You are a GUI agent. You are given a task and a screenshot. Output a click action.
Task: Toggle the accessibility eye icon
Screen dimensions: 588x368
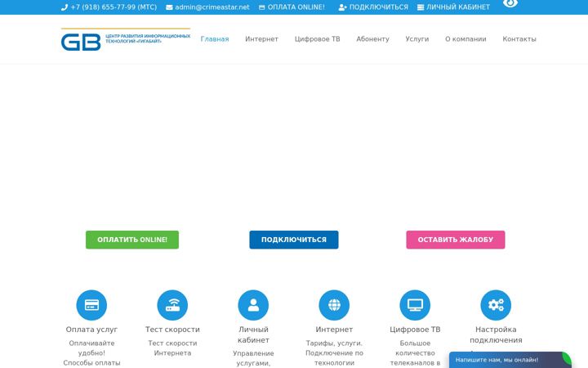pos(510,3)
